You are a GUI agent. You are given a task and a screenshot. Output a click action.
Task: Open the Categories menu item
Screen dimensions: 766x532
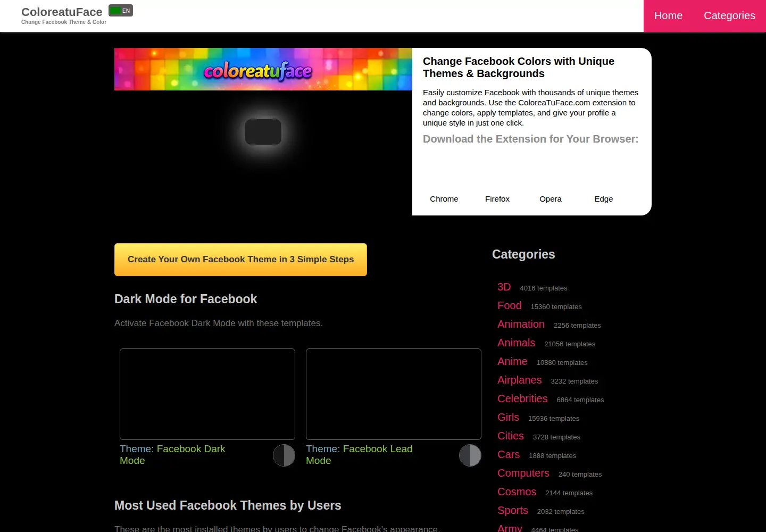(x=729, y=15)
